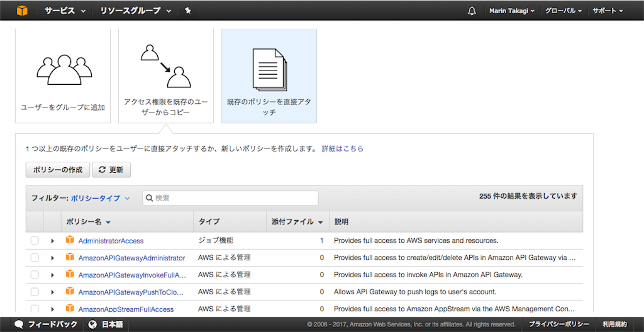
Task: Open the リソースグループ menu
Action: [x=136, y=11]
